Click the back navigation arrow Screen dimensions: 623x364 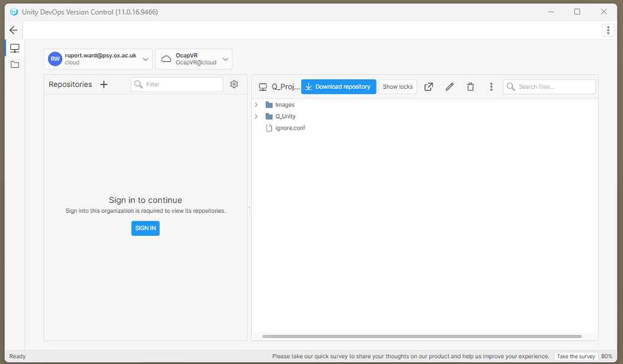pyautogui.click(x=13, y=30)
